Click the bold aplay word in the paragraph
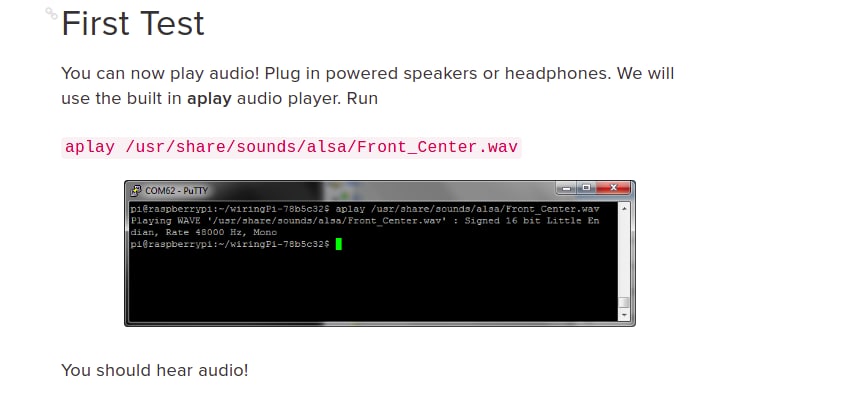Viewport: 843px width, 409px height. pyautogui.click(x=209, y=99)
